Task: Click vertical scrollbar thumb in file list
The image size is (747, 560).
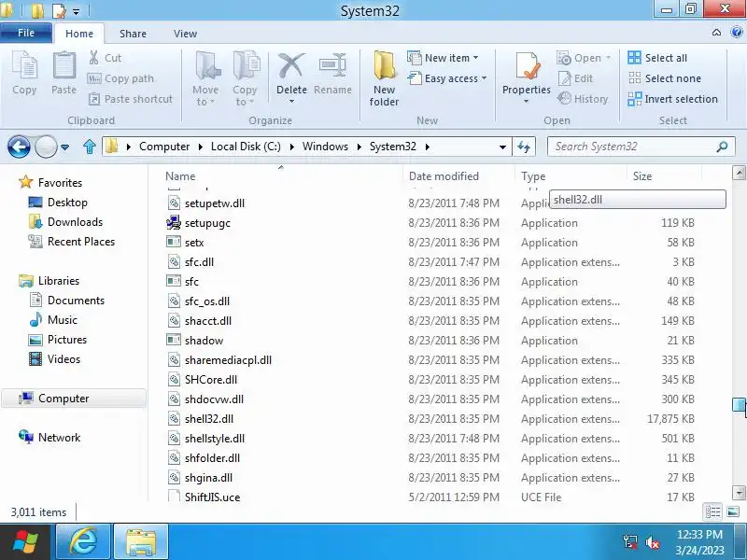Action: pos(739,404)
